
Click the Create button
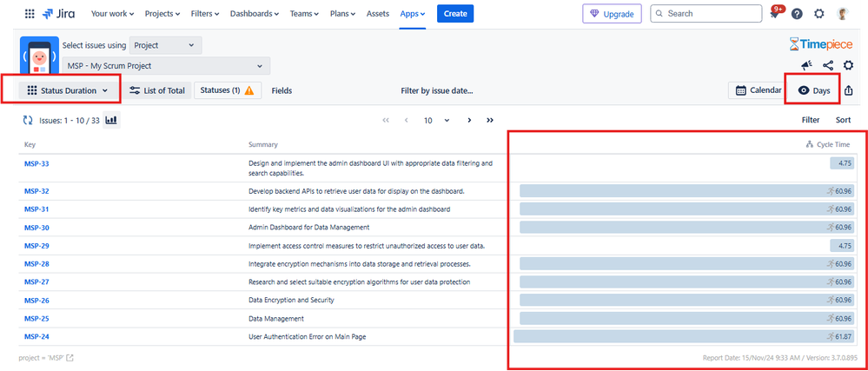pyautogui.click(x=455, y=14)
